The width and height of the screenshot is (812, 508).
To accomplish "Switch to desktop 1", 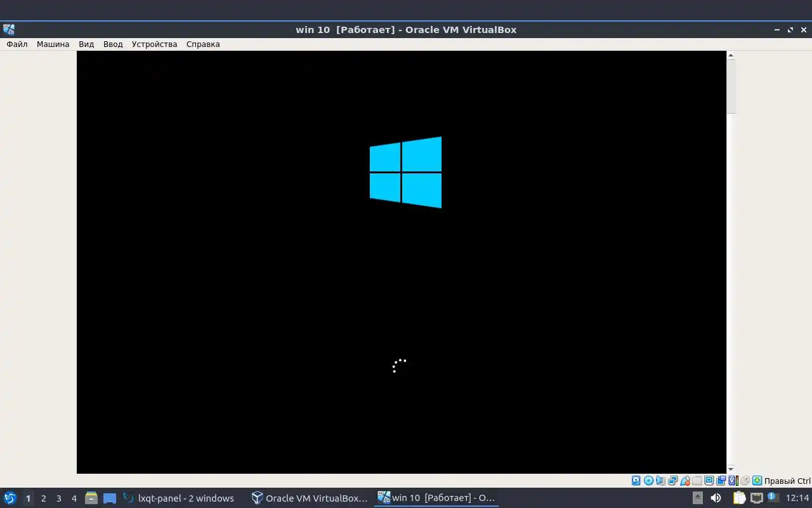I will (x=28, y=498).
